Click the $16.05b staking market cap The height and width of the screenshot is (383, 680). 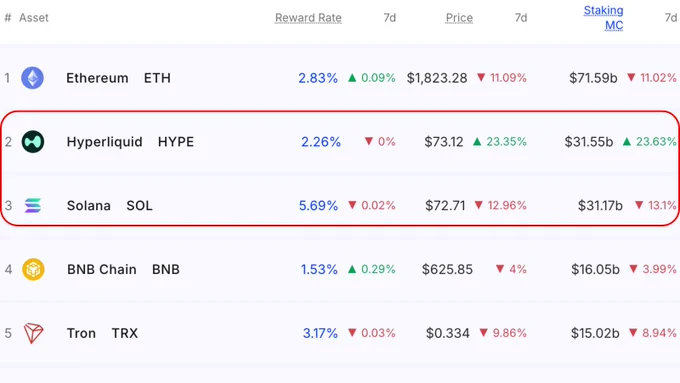tap(595, 269)
